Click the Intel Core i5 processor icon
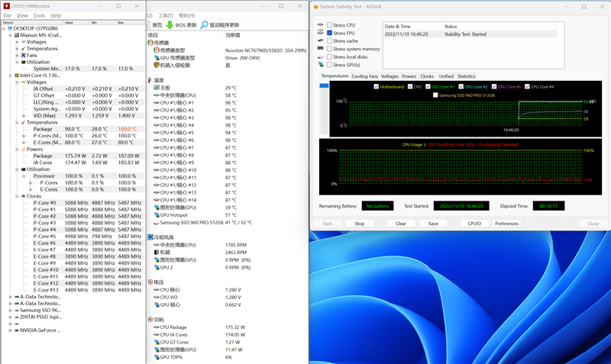 tap(17, 76)
